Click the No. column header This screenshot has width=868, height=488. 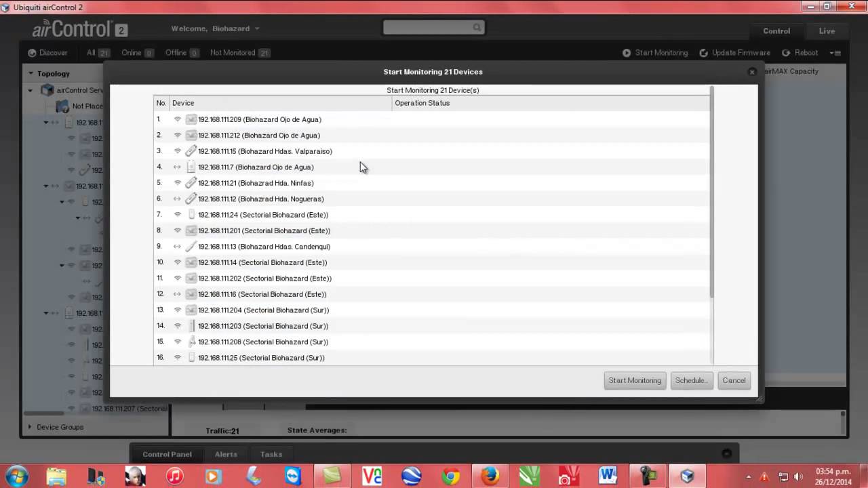click(161, 103)
